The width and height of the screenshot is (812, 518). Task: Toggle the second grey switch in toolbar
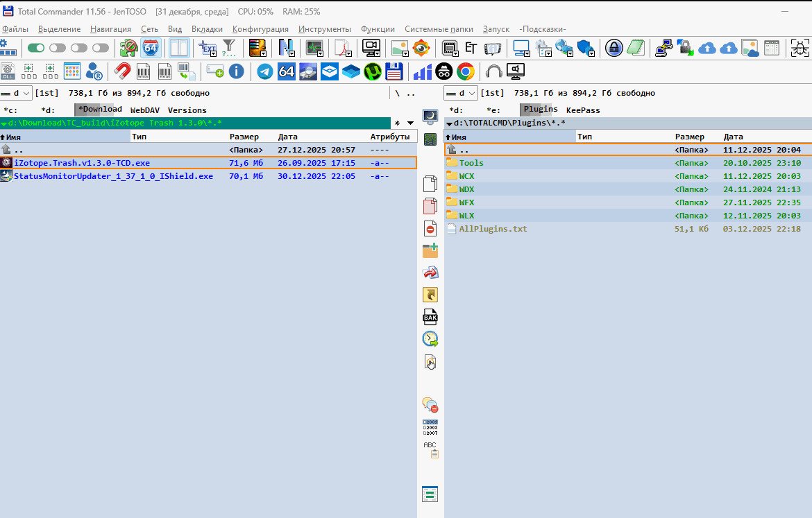[79, 48]
